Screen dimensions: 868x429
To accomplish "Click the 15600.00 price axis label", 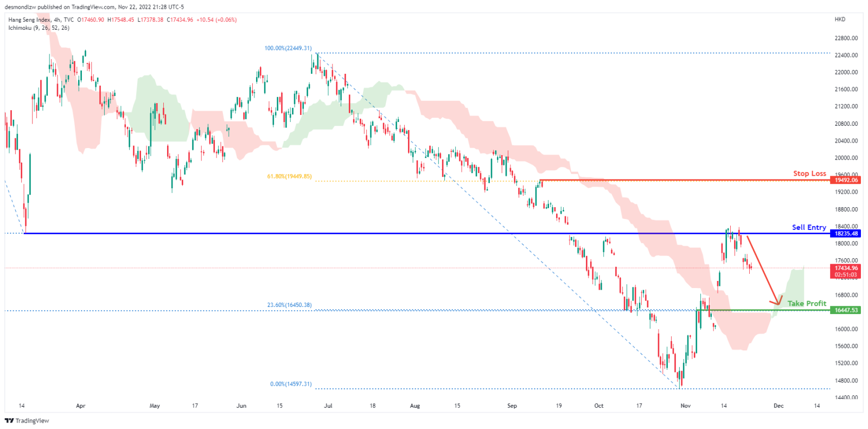I will click(x=846, y=346).
